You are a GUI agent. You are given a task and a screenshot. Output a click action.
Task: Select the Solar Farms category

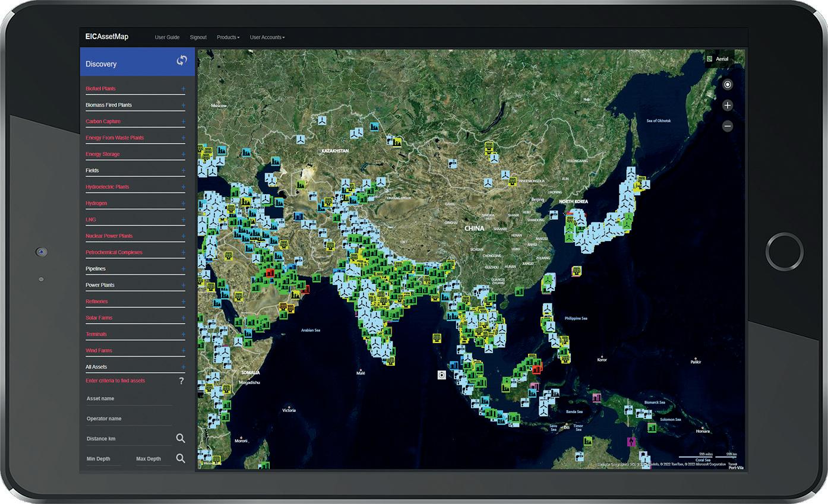pos(99,318)
